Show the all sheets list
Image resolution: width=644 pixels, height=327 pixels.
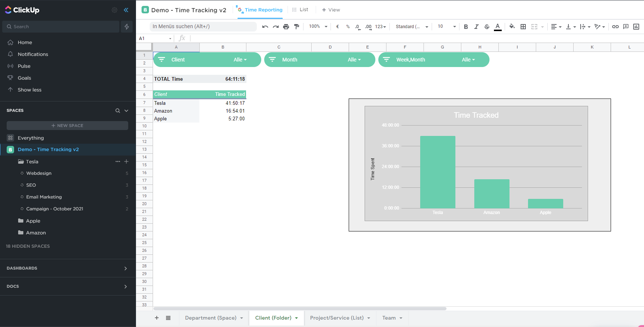[168, 318]
